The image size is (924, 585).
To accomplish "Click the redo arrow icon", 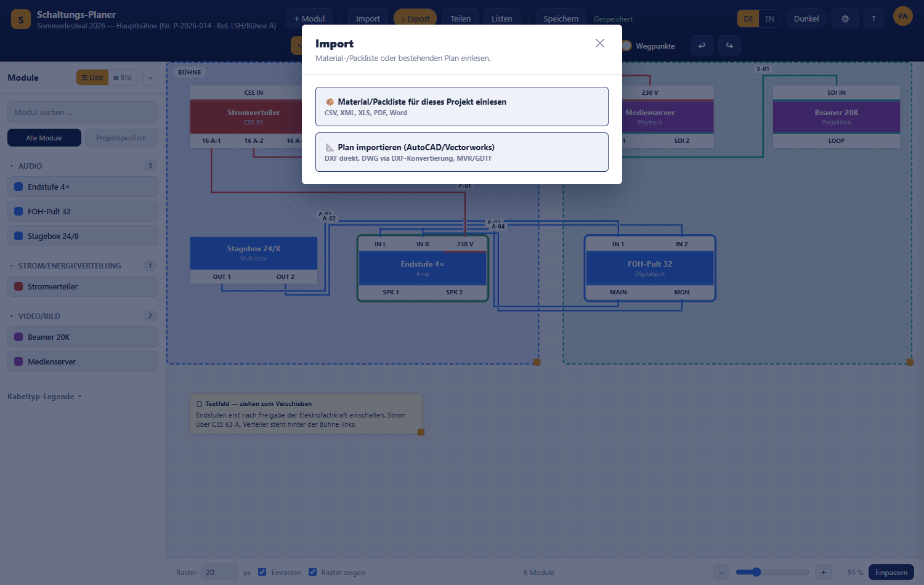I will pos(729,46).
